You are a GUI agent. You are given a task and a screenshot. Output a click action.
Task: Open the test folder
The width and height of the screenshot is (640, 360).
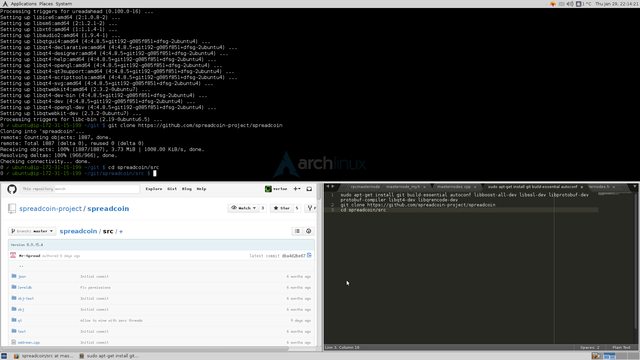point(22,332)
